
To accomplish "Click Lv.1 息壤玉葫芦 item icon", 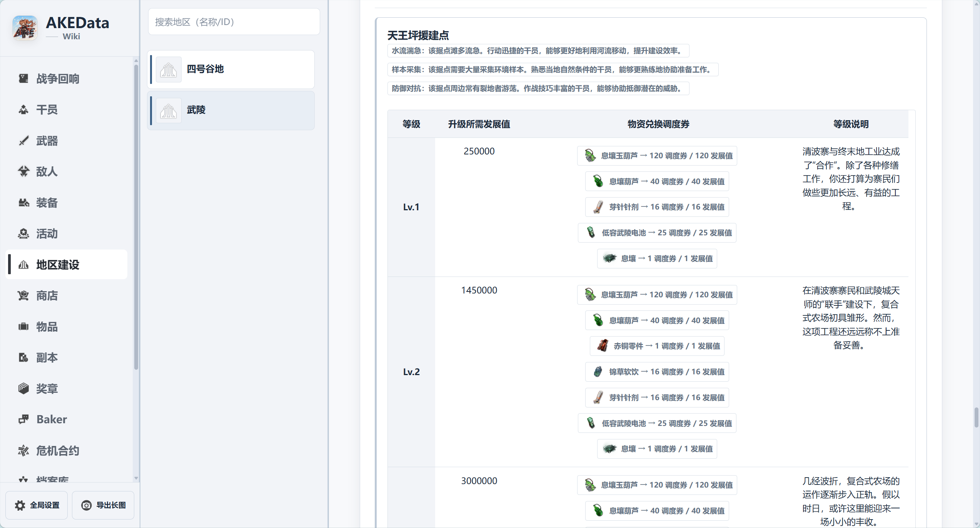I will (590, 156).
